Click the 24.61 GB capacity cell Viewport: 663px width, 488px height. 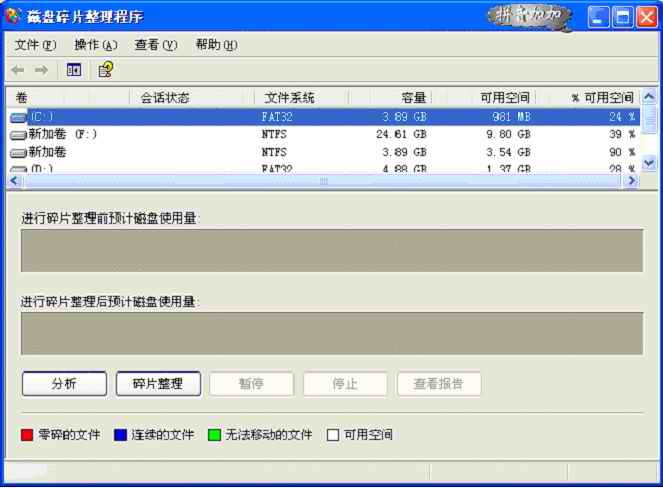click(x=401, y=134)
